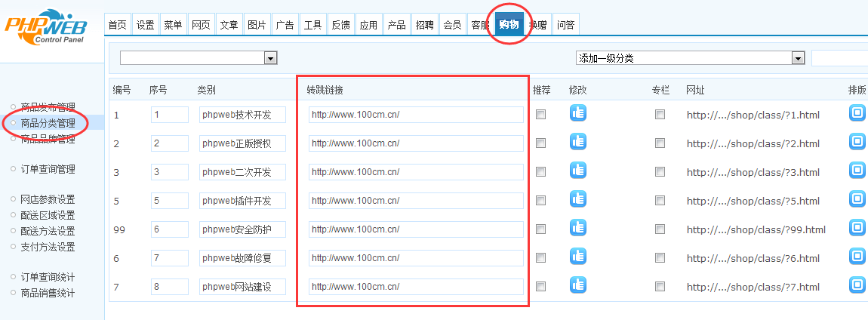Click the thumbs-up edit icon for phpweb故障修复
This screenshot has width=868, height=320.
point(578,257)
